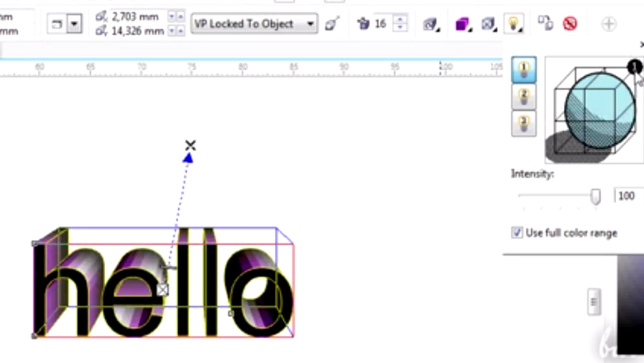Click the red Clear Extrude icon
The height and width of the screenshot is (363, 644).
570,24
